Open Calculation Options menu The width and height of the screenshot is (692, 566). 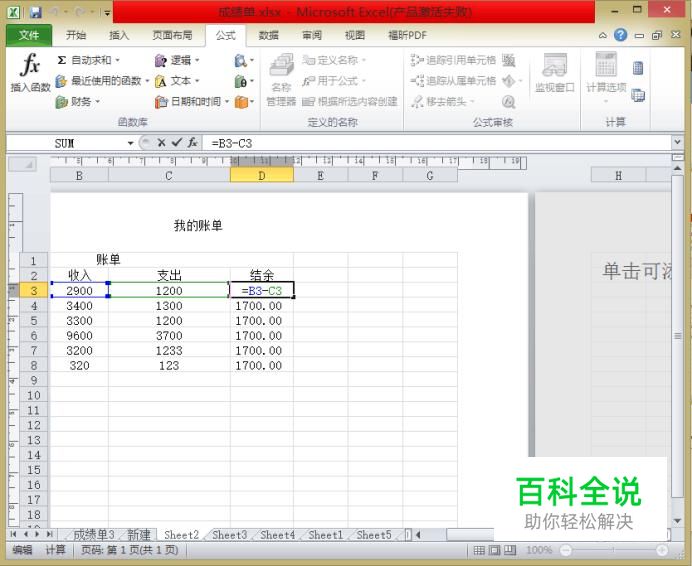pos(606,78)
